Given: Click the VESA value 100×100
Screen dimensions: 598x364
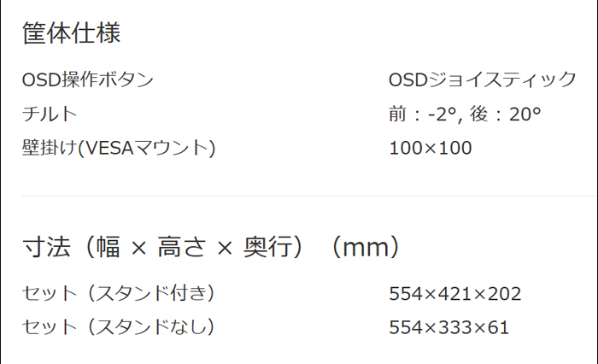Looking at the screenshot, I should 431,148.
